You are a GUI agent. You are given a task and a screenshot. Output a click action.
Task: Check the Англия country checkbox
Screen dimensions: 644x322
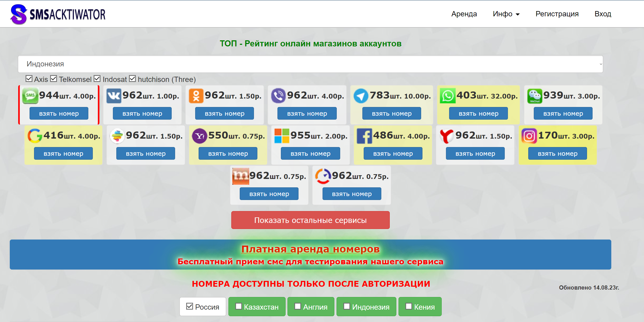coord(297,306)
